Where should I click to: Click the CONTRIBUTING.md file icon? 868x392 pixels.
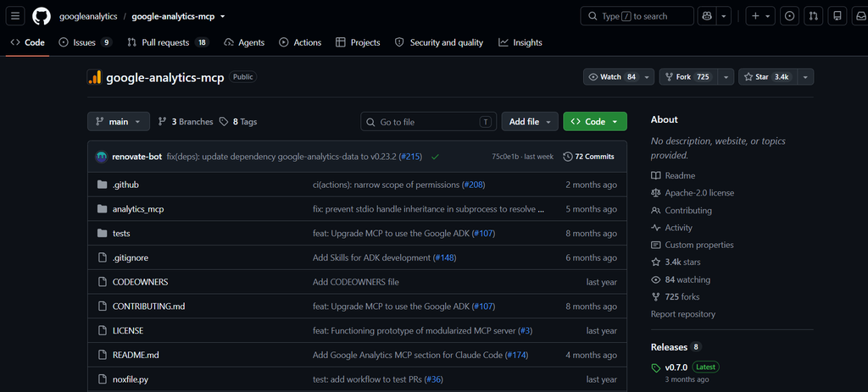point(102,306)
